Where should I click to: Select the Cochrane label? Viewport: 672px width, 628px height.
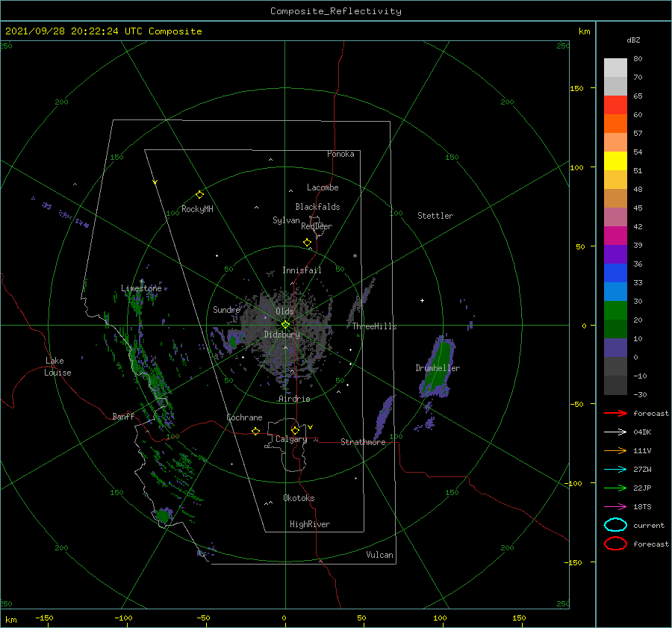pyautogui.click(x=244, y=417)
